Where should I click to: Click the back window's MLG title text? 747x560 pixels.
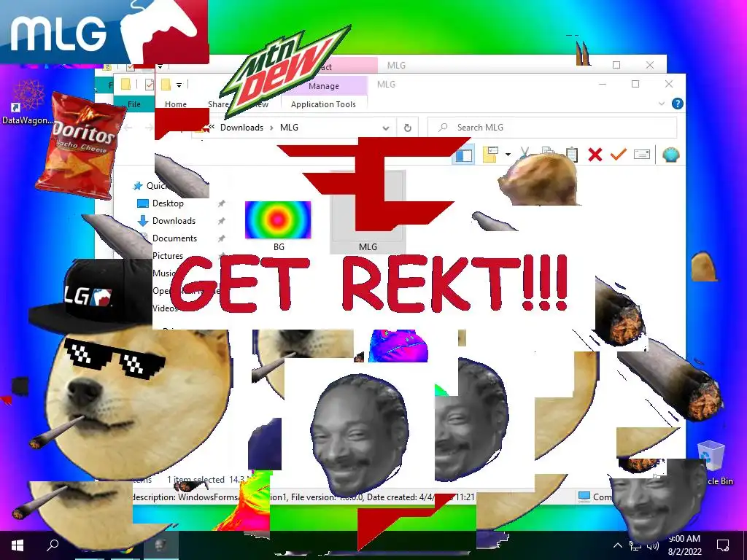pyautogui.click(x=396, y=65)
